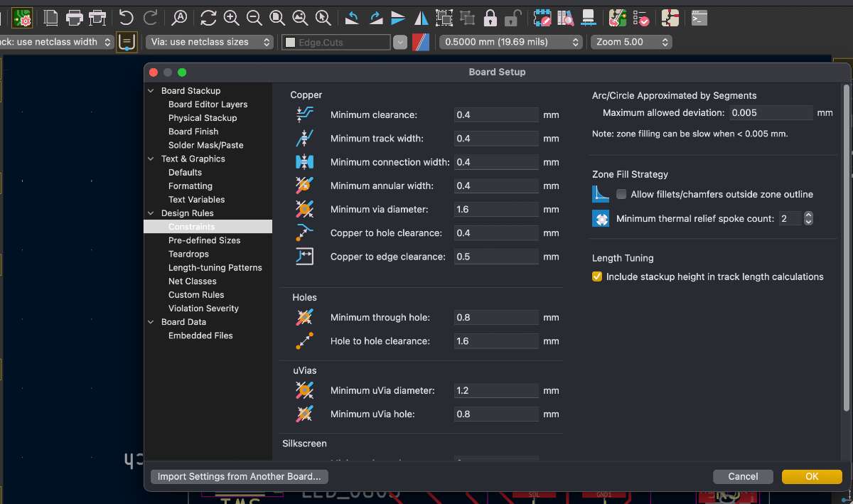Collapse the Board Data tree section
Image resolution: width=853 pixels, height=504 pixels.
[151, 322]
